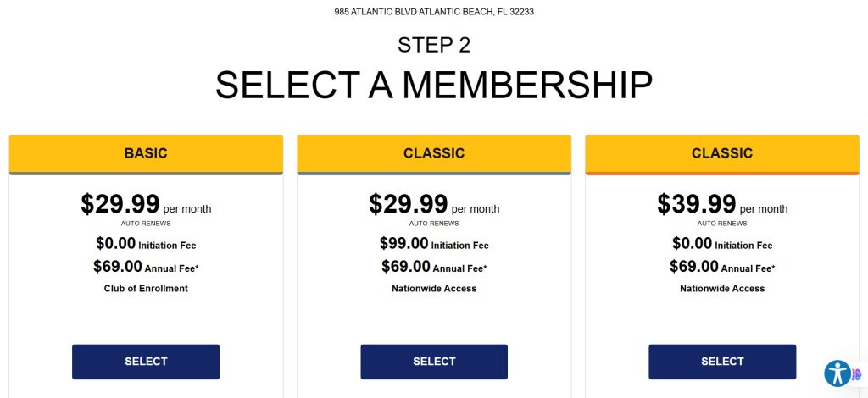The width and height of the screenshot is (868, 398).
Task: Select the $39.99 Classic membership
Action: pos(722,362)
